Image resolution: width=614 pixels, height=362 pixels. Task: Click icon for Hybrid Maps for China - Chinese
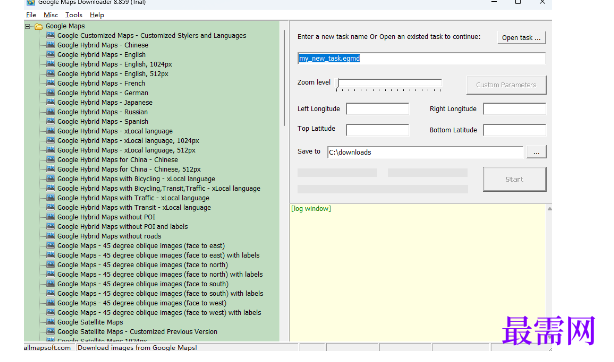coord(50,160)
